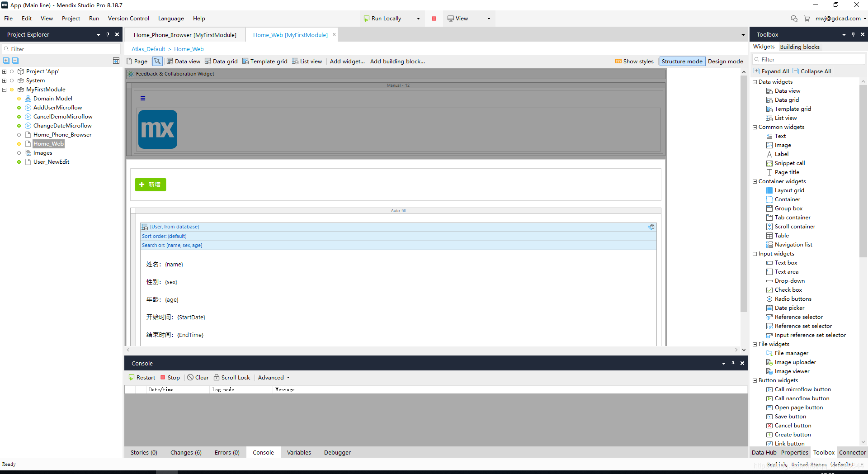This screenshot has height=474, width=868.
Task: Open the Properties tab at bottom right
Action: pyautogui.click(x=794, y=452)
